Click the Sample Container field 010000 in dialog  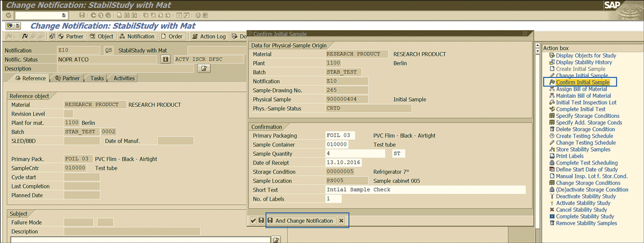[x=337, y=145]
